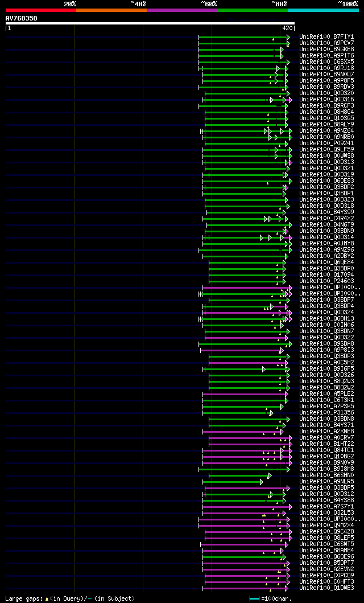
Task: Open the UniRef100_B4N6T9 entry
Action: (326, 224)
